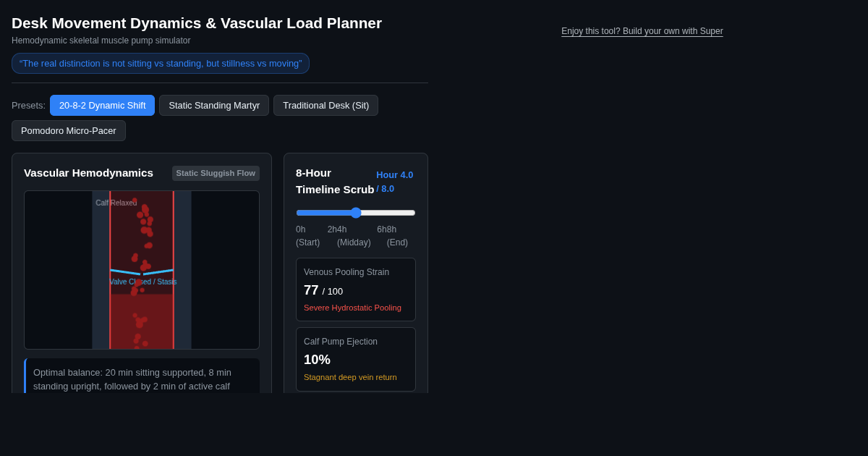
Task: Click the 'Hemodynamic skeletal muscle pump simulator' subtitle
Action: click(101, 41)
